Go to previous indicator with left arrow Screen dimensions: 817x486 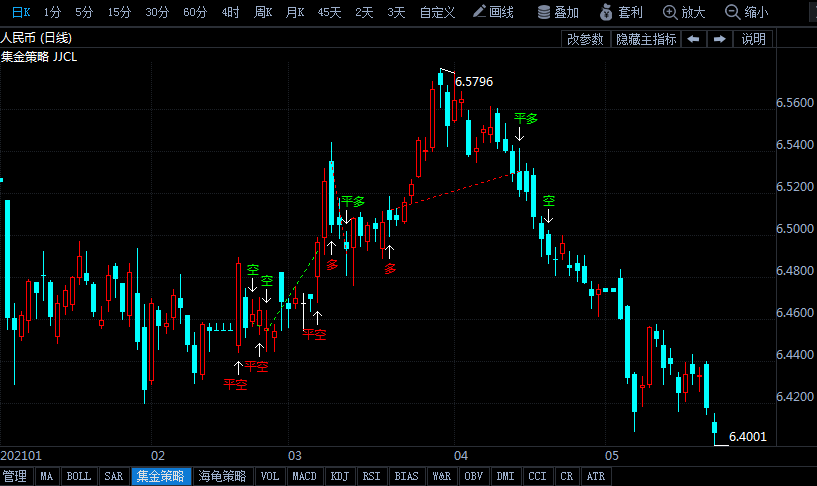[x=693, y=39]
